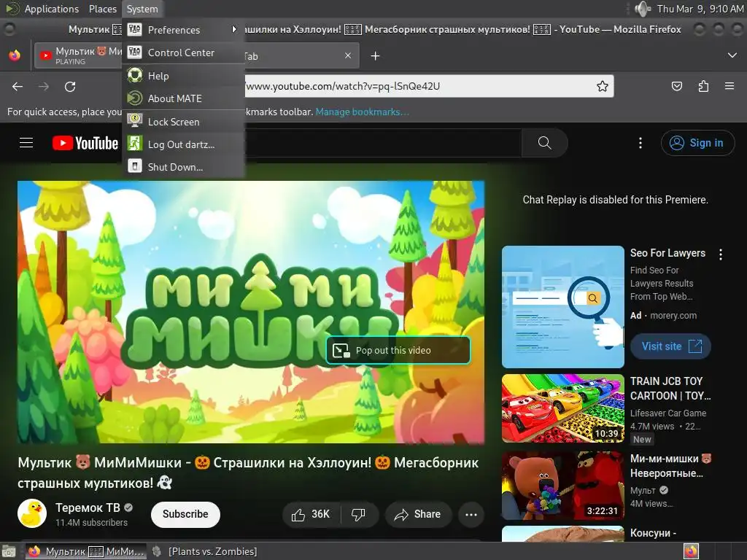Close the open System menu header
The image size is (747, 560).
coord(142,9)
